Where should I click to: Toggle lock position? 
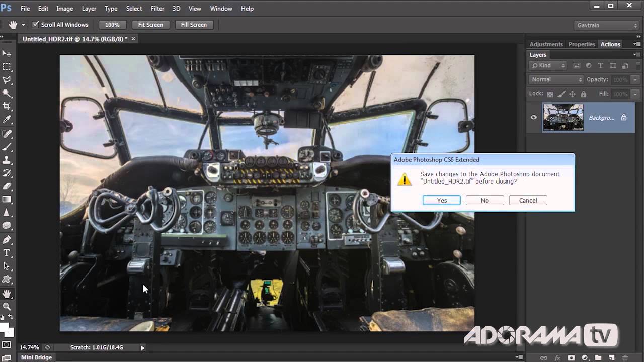[572, 94]
